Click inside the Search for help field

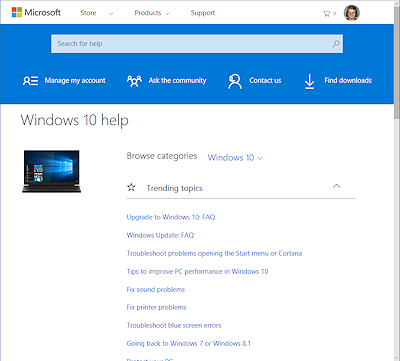point(197,44)
